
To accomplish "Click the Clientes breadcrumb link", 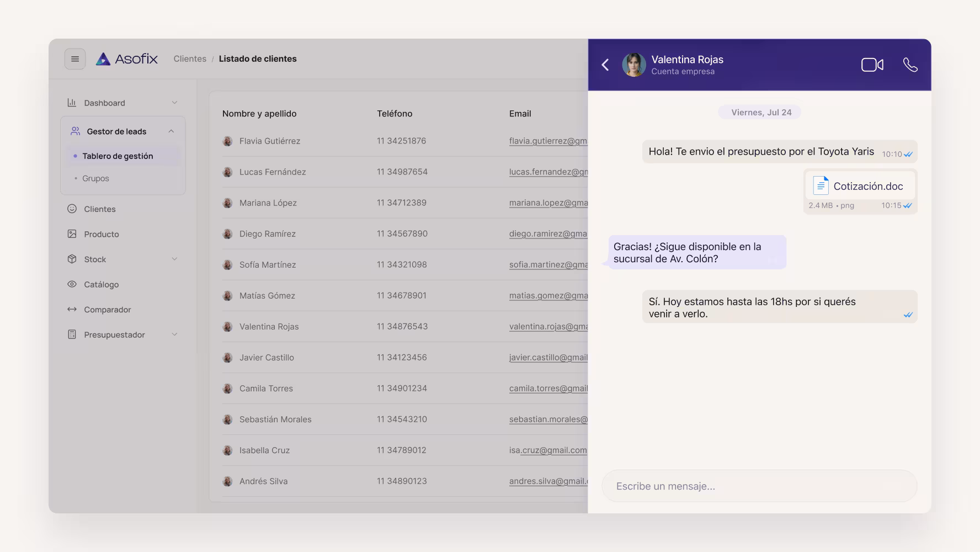I will click(190, 59).
